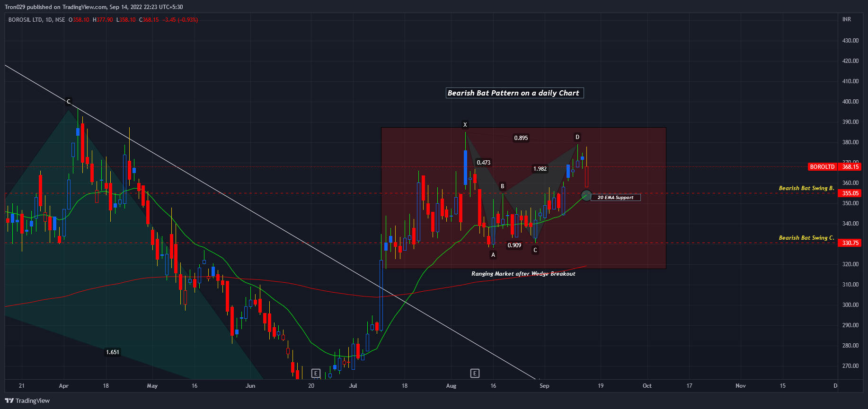This screenshot has width=868, height=409.
Task: Select the 368.15 last price tag
Action: pos(850,167)
